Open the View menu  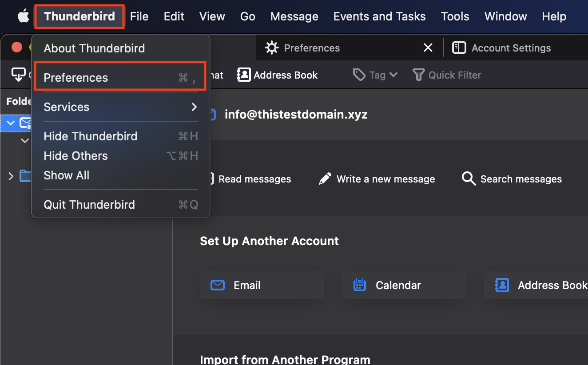212,17
